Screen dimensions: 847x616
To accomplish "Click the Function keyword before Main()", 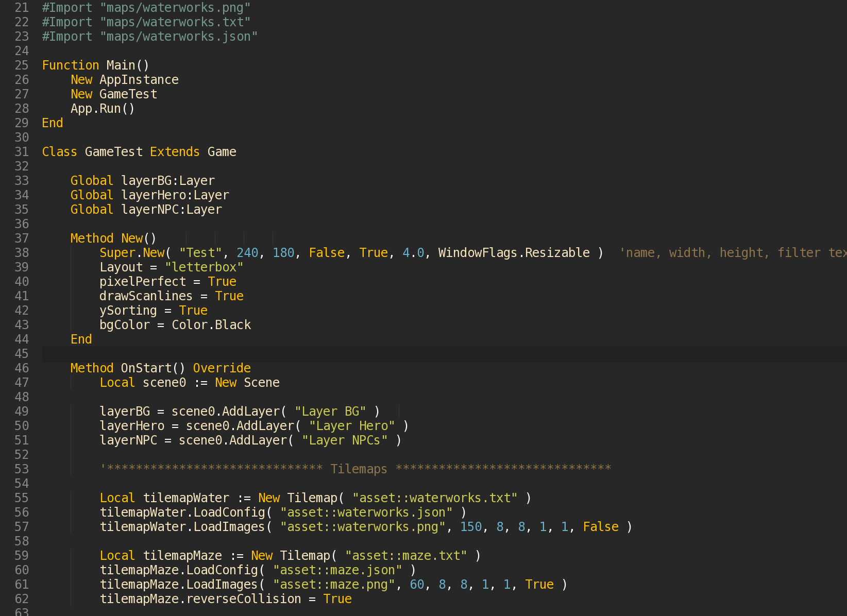I will (70, 65).
